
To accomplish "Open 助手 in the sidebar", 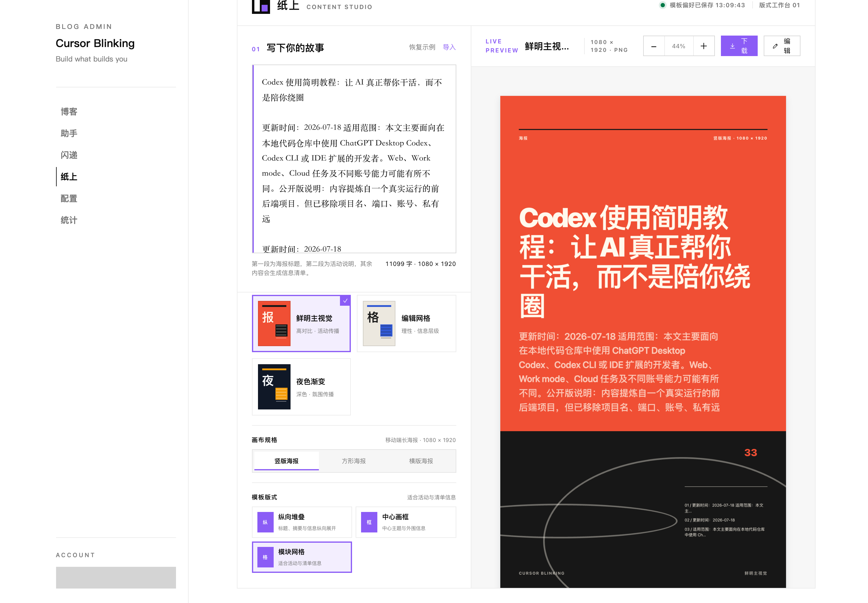I will coord(69,133).
